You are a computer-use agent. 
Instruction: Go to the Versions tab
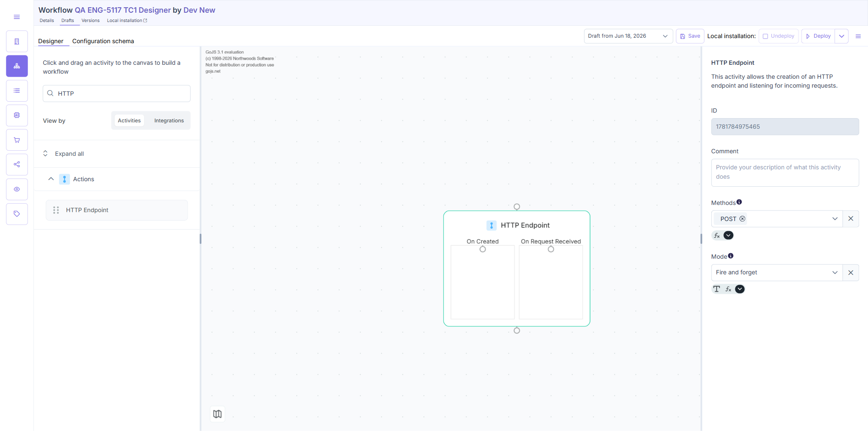91,20
